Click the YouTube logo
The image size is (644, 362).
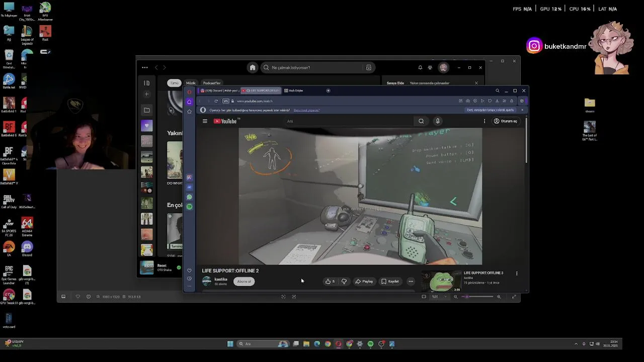click(x=225, y=121)
